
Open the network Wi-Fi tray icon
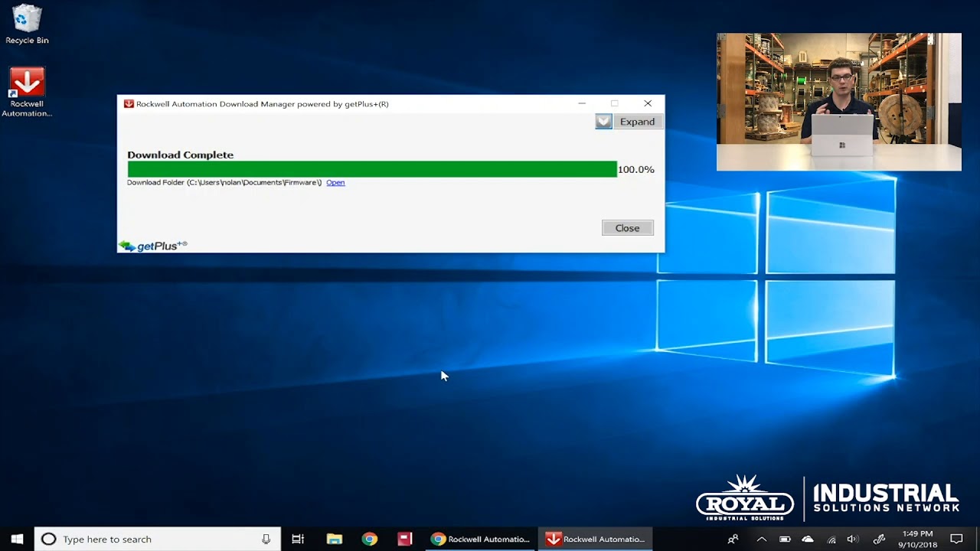[x=831, y=539]
